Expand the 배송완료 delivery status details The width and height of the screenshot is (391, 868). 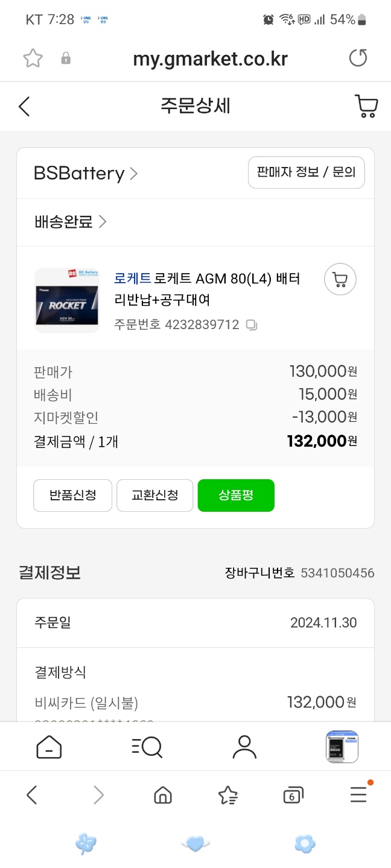71,222
